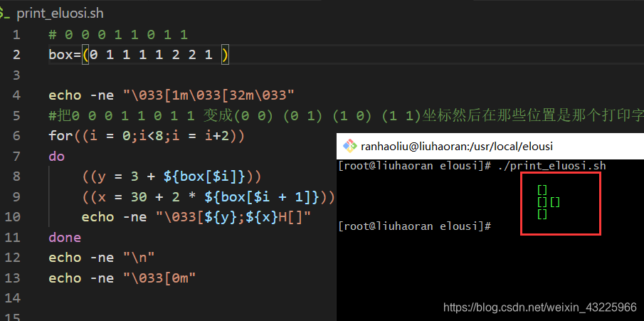Click the terminal command ./print_eluosi.sh
Image resolution: width=644 pixels, height=321 pixels.
point(551,167)
